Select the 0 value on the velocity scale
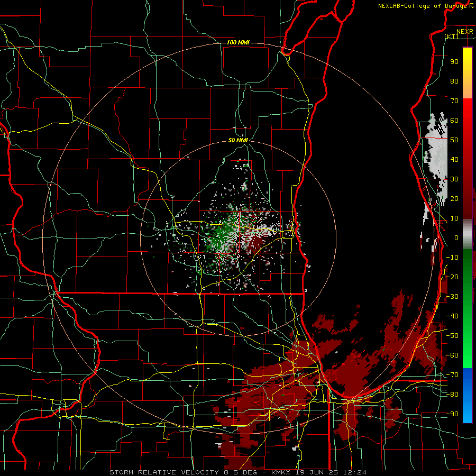 (456, 237)
